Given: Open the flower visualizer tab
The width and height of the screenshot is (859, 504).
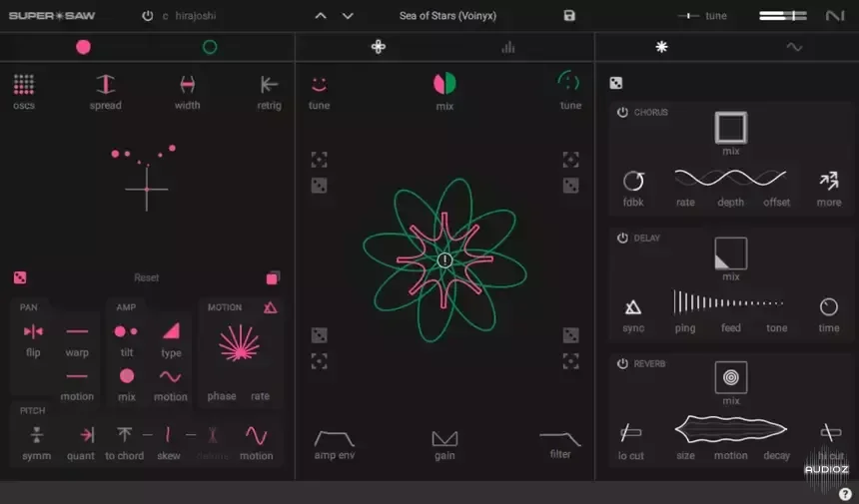Looking at the screenshot, I should click(x=378, y=47).
